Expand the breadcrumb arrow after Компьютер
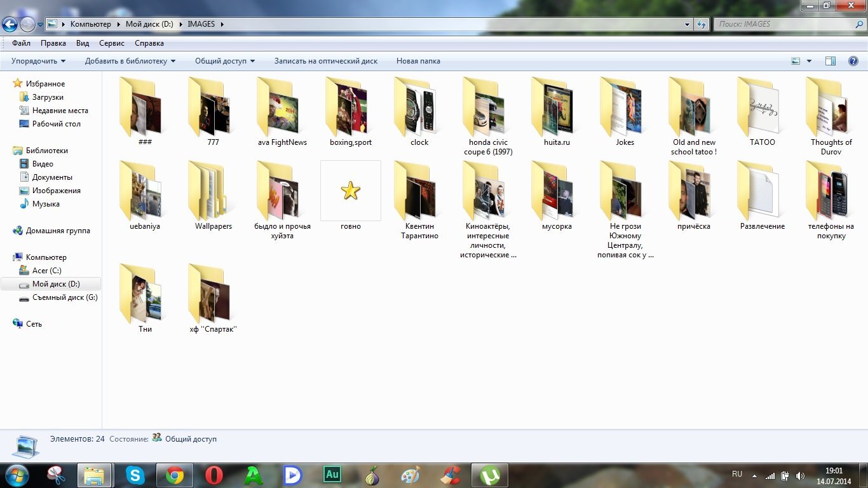 (118, 24)
